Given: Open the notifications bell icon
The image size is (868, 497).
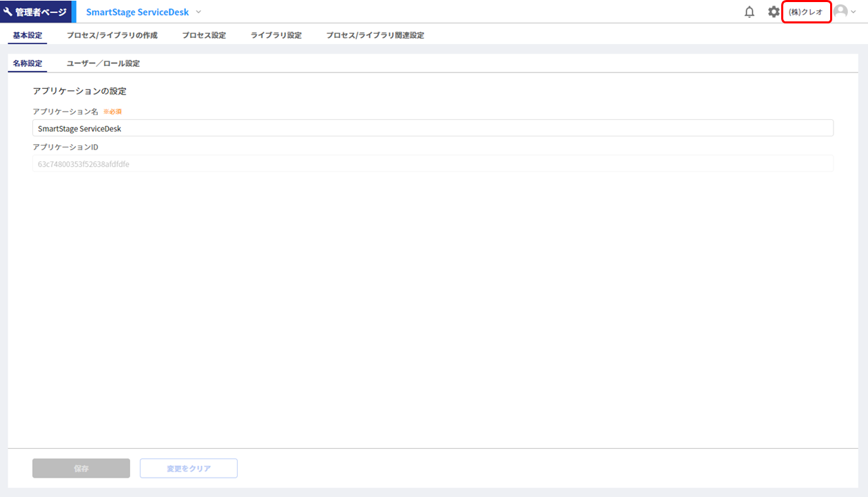Looking at the screenshot, I should coord(750,12).
